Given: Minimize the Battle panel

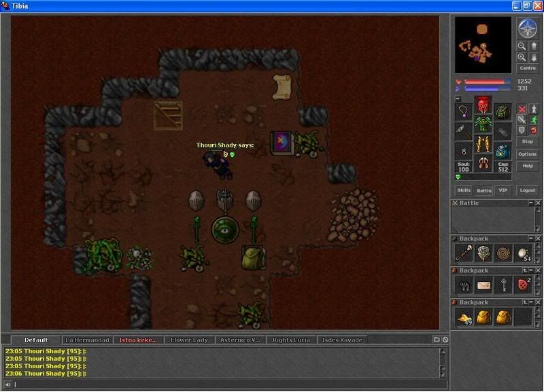Looking at the screenshot, I should [531, 202].
